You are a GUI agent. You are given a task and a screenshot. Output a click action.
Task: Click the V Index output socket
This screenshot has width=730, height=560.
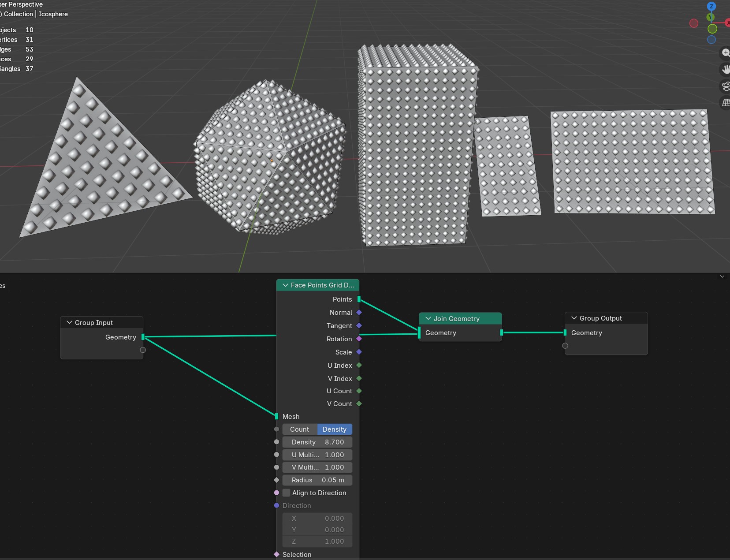[x=359, y=378]
